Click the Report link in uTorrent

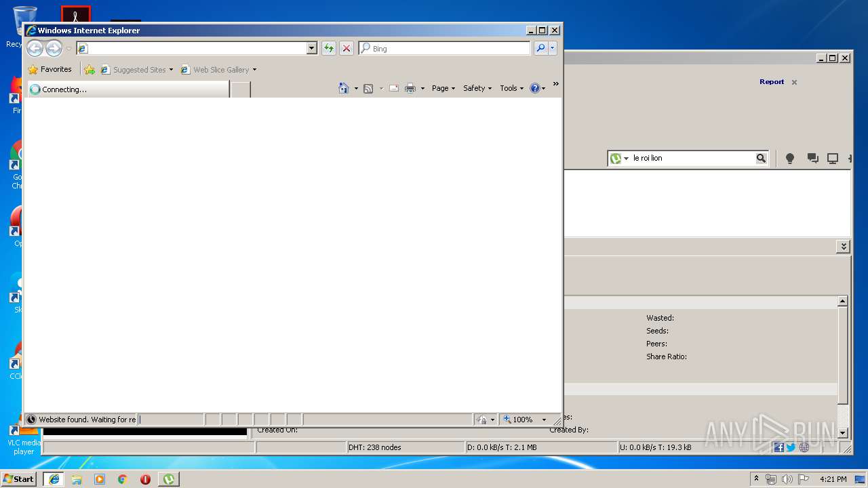(772, 81)
